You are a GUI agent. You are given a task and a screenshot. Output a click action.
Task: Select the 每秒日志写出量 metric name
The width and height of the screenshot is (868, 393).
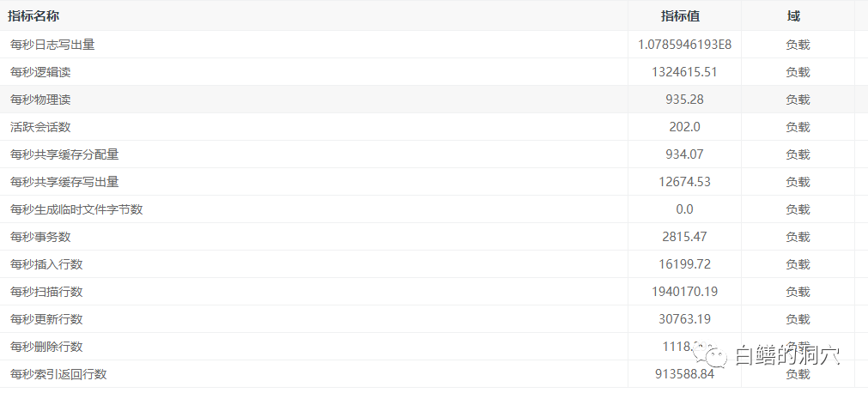point(52,45)
